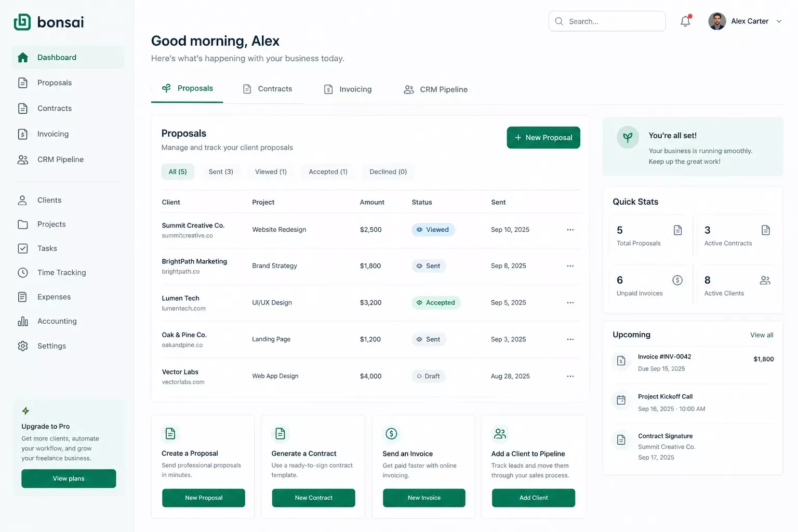
Task: Click the bonsai logo icon
Action: 22,22
